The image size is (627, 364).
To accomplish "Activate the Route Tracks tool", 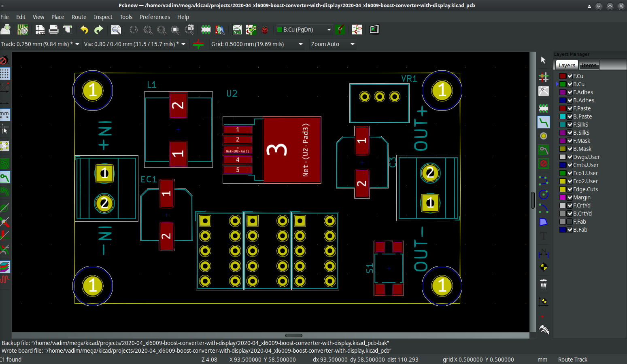I will pos(544,122).
